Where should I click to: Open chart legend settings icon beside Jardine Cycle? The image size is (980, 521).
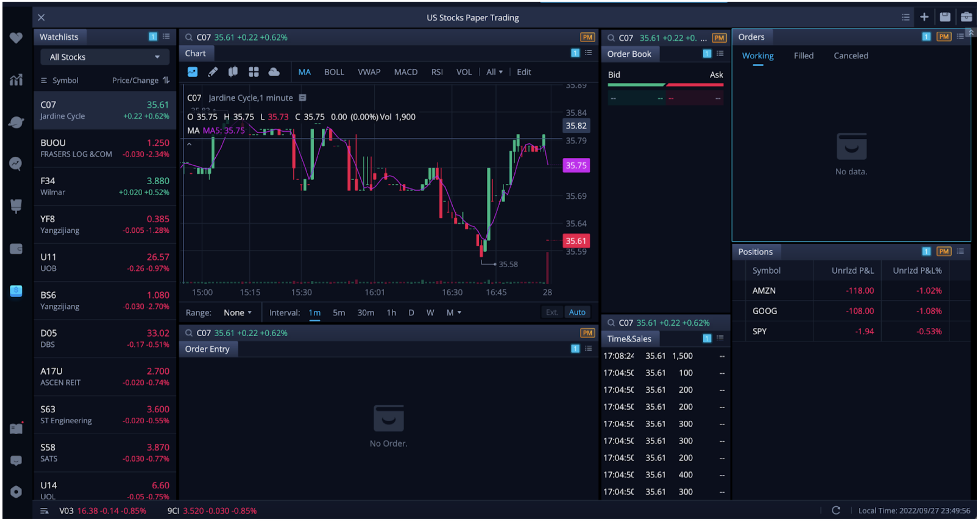pyautogui.click(x=303, y=98)
